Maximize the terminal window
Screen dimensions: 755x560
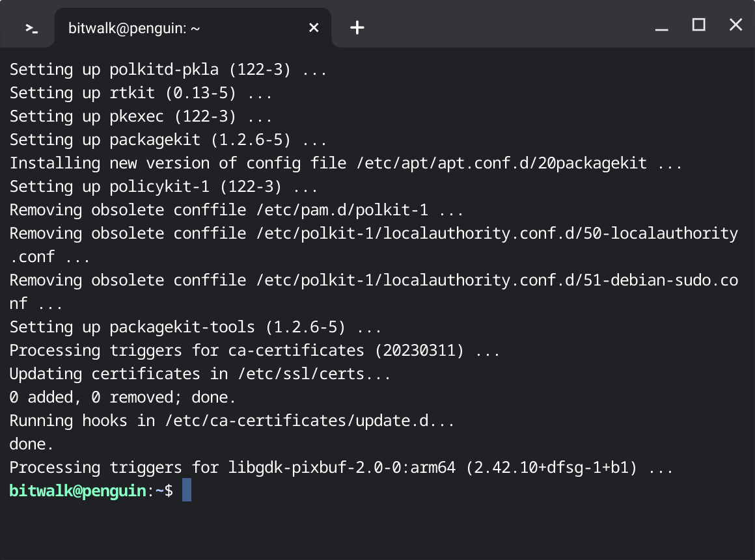tap(698, 25)
